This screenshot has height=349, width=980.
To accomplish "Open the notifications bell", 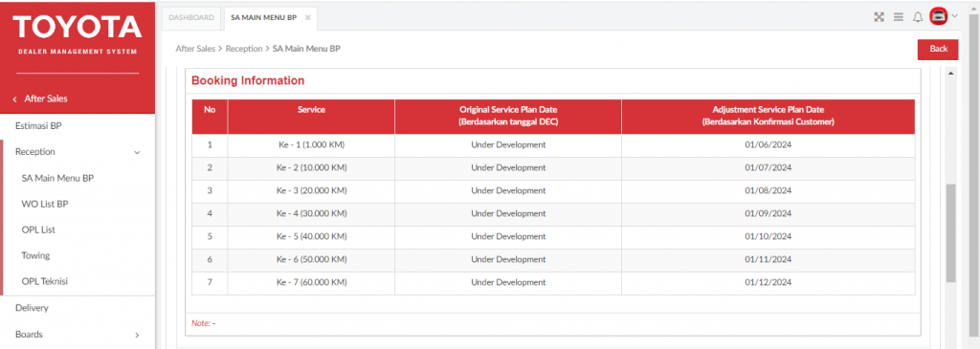I will click(x=918, y=17).
